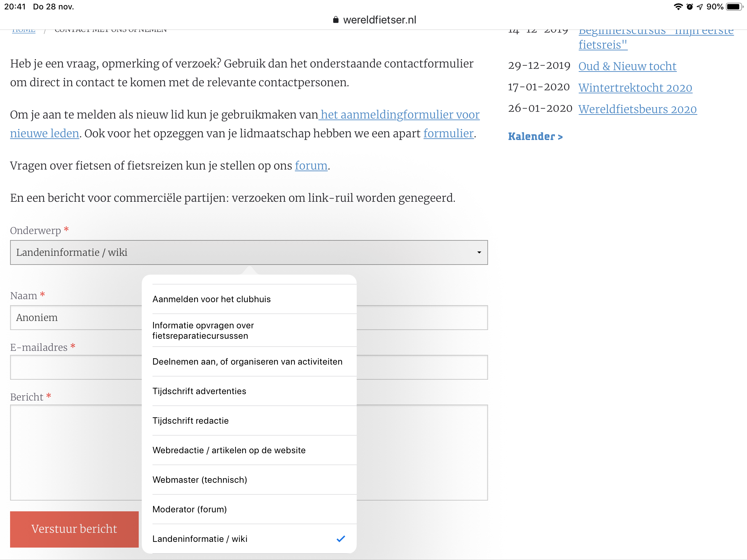Choose 'Informatie opvragen over fietsreparatiecursussen' option
747x560 pixels.
[203, 330]
